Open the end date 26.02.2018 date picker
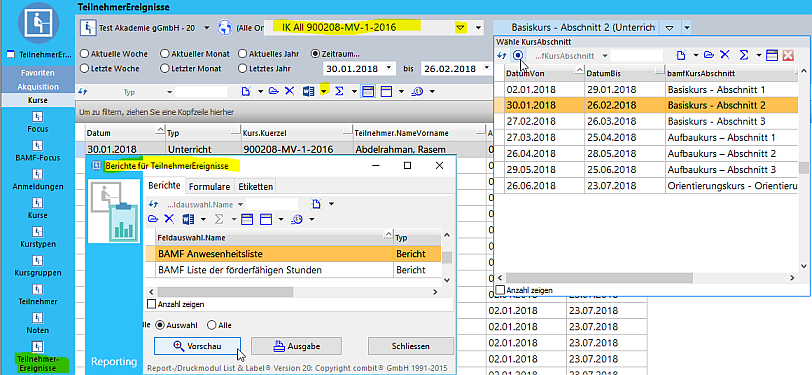The image size is (812, 375). (x=486, y=68)
